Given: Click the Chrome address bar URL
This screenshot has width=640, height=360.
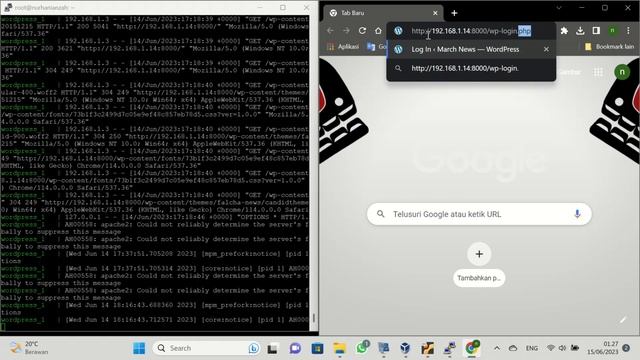Looking at the screenshot, I should (x=471, y=31).
